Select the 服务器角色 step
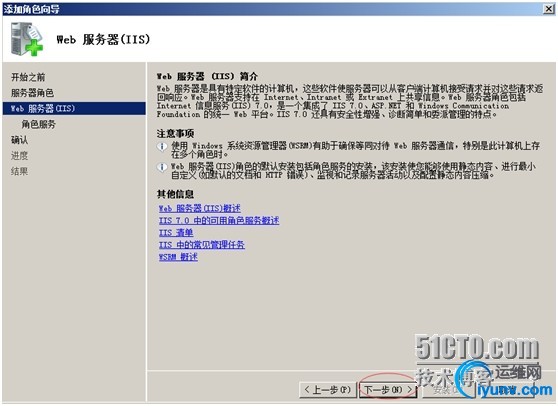The width and height of the screenshot is (558, 406). (32, 93)
